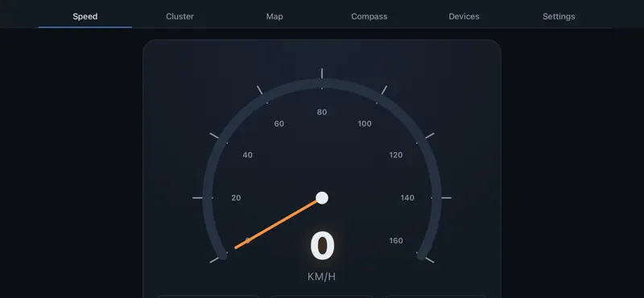
Task: Go to the Map tab
Action: tap(275, 16)
